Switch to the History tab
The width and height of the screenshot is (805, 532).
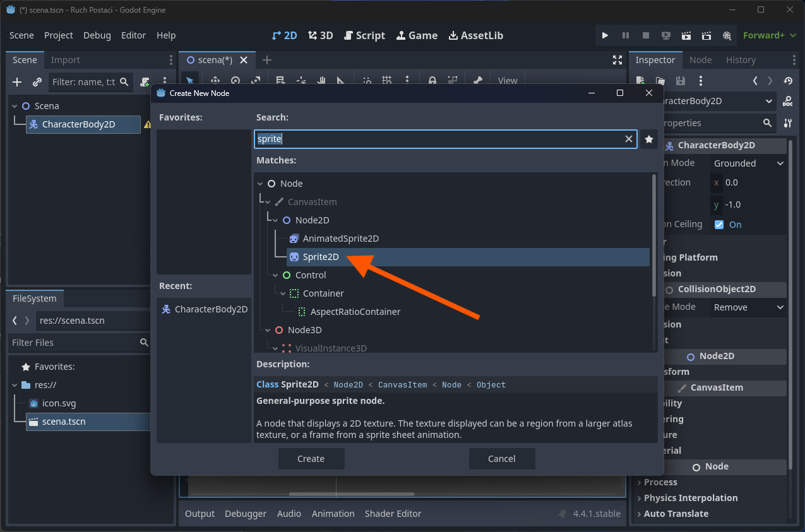[x=741, y=60]
